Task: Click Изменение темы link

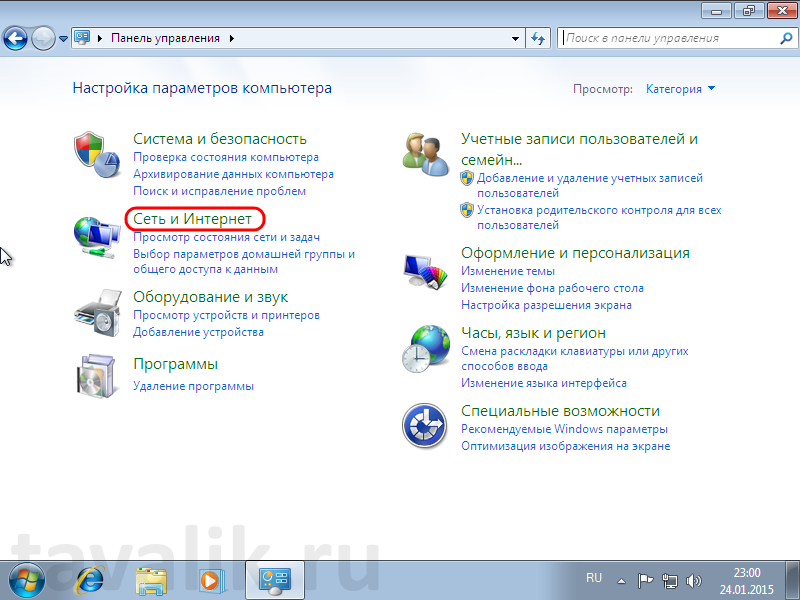Action: 508,271
